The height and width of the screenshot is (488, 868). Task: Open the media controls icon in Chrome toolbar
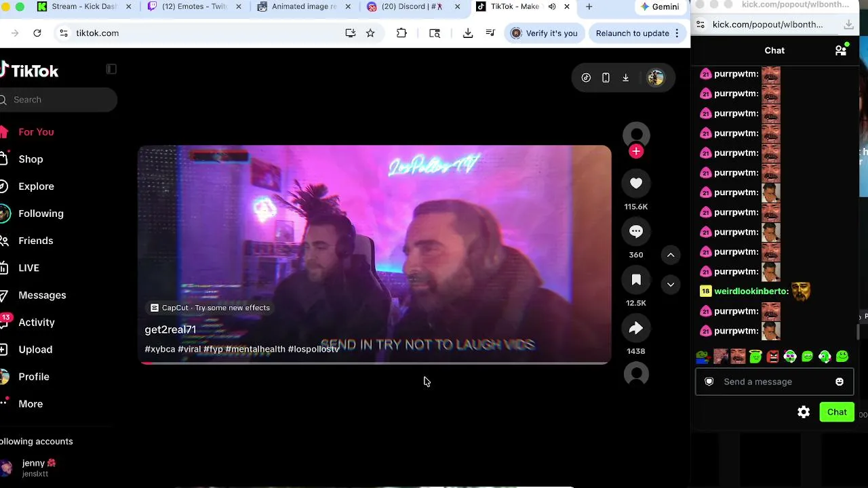[x=490, y=33]
